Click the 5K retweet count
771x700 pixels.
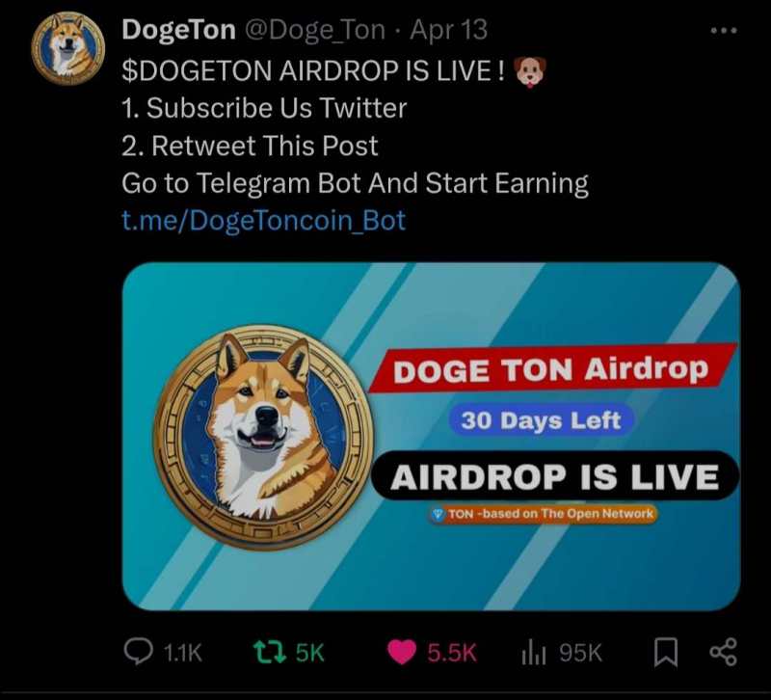coord(309,653)
